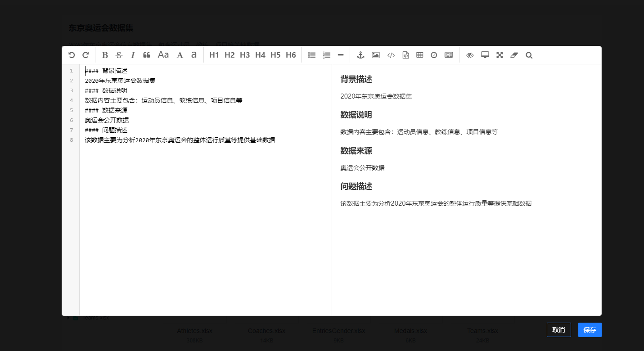This screenshot has height=351, width=644.
Task: Apply Strikethrough formatting
Action: click(119, 55)
